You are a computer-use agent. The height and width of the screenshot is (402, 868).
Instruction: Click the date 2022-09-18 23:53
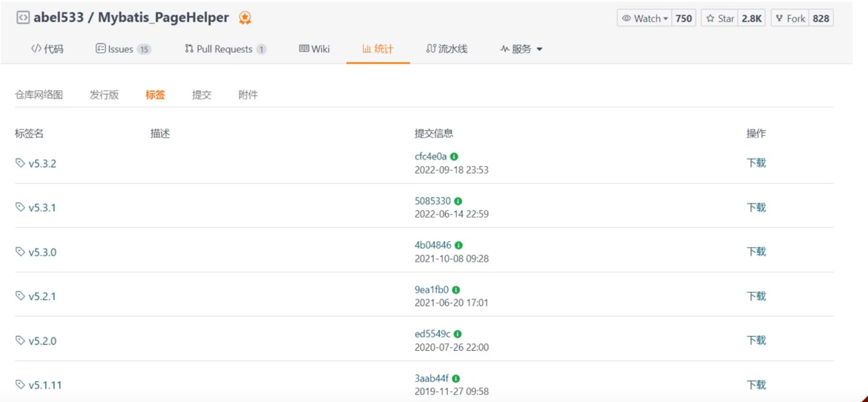(451, 170)
